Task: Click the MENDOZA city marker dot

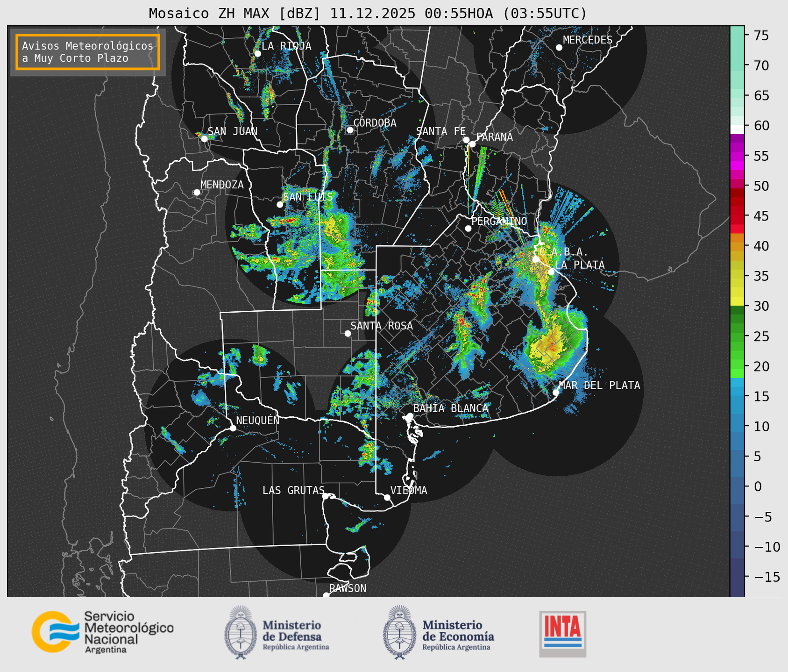Action: pyautogui.click(x=197, y=193)
